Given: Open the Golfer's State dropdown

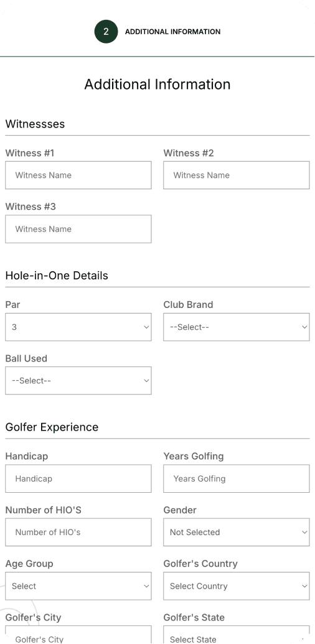Looking at the screenshot, I should (236, 635).
